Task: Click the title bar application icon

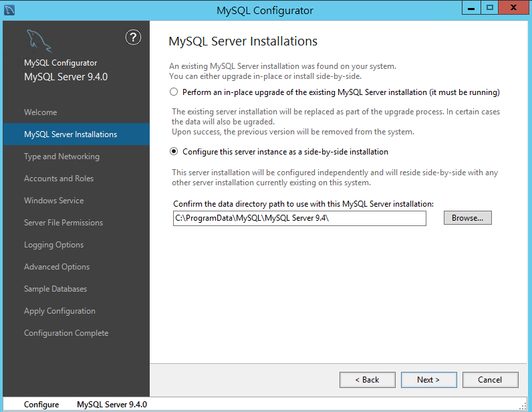Action: (9, 10)
